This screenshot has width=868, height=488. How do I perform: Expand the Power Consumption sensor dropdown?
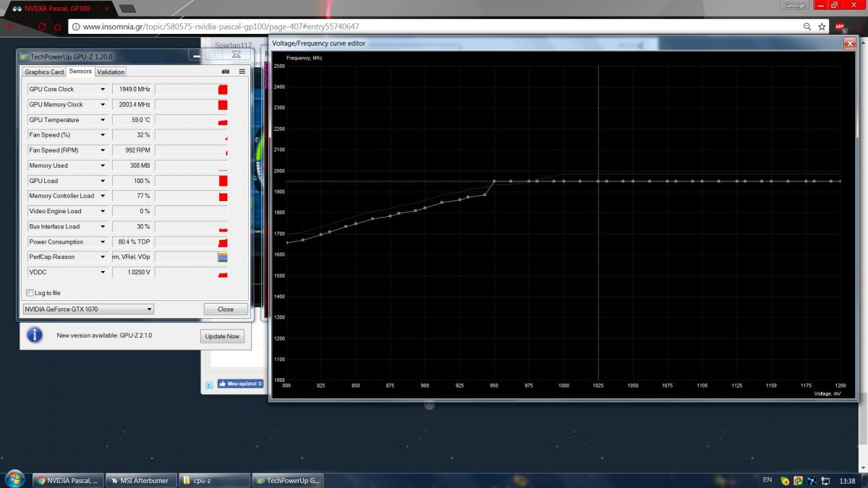coord(103,242)
